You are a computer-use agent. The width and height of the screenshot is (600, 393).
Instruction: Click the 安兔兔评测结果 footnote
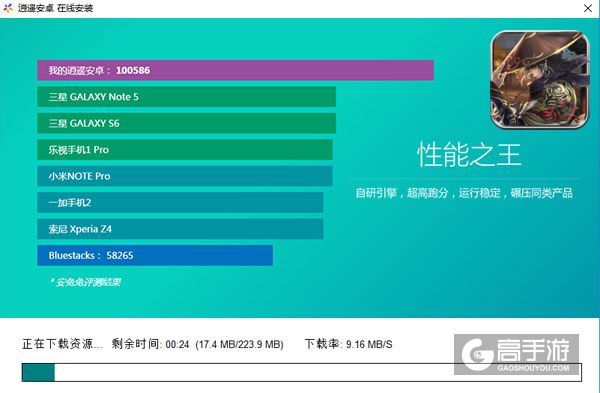[x=86, y=282]
